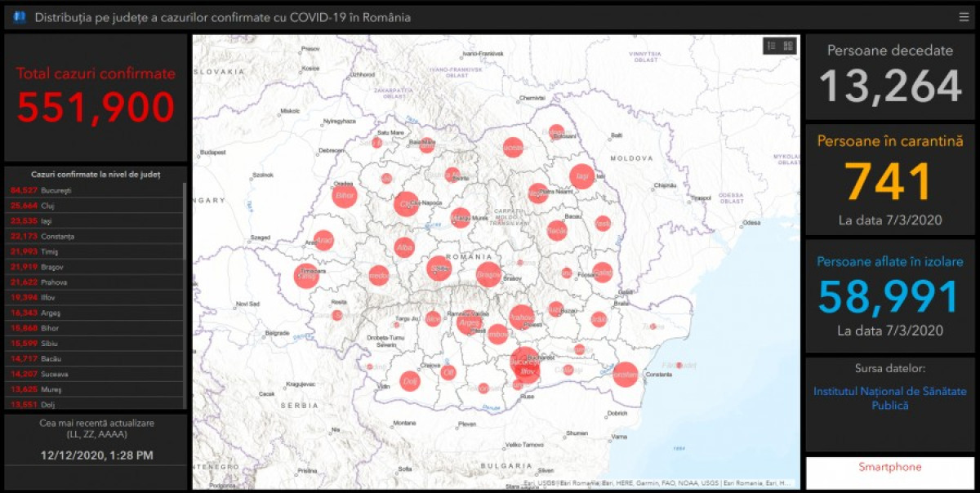Click the dashboard logo beside the title
This screenshot has width=980, height=493.
click(20, 17)
